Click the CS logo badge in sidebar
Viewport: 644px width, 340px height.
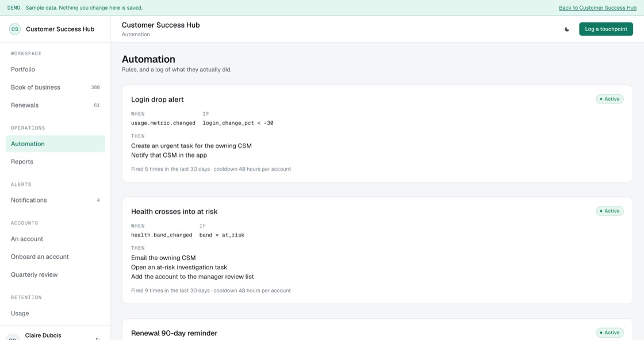[x=15, y=29]
